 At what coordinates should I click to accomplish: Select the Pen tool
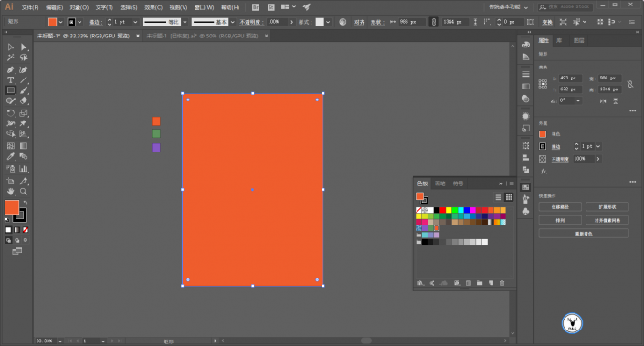[x=11, y=69]
